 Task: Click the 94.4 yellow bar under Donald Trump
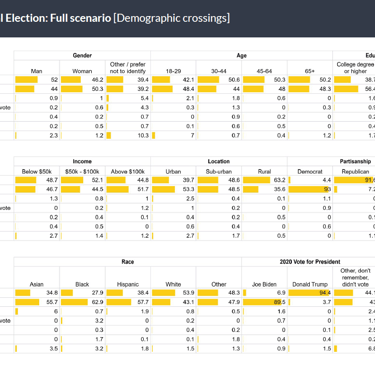point(309,293)
